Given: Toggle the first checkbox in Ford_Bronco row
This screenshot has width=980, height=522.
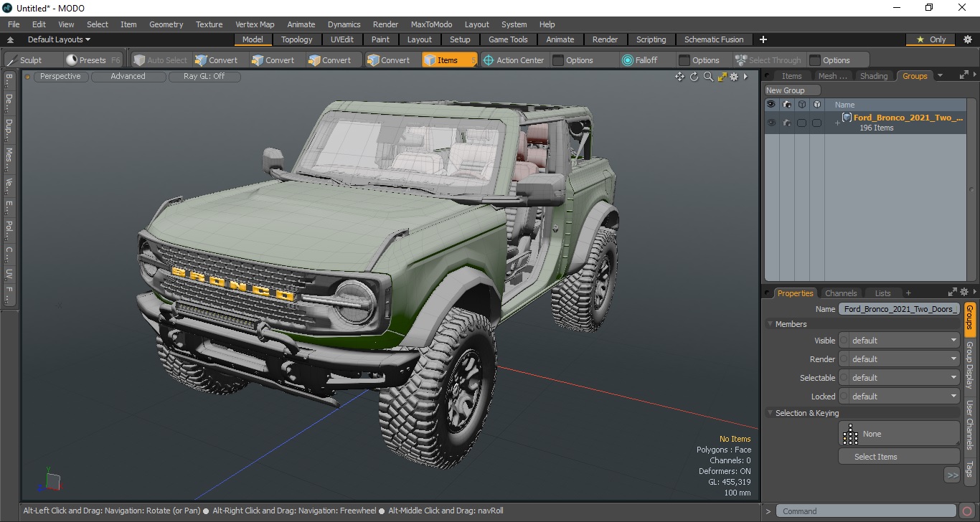Looking at the screenshot, I should [x=801, y=123].
